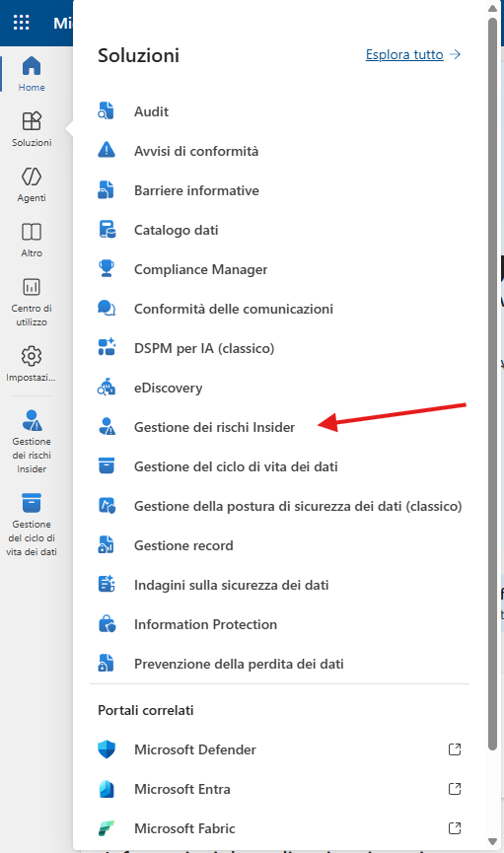504x853 pixels.
Task: Open Soluzioni in the left sidebar
Action: pos(32,129)
